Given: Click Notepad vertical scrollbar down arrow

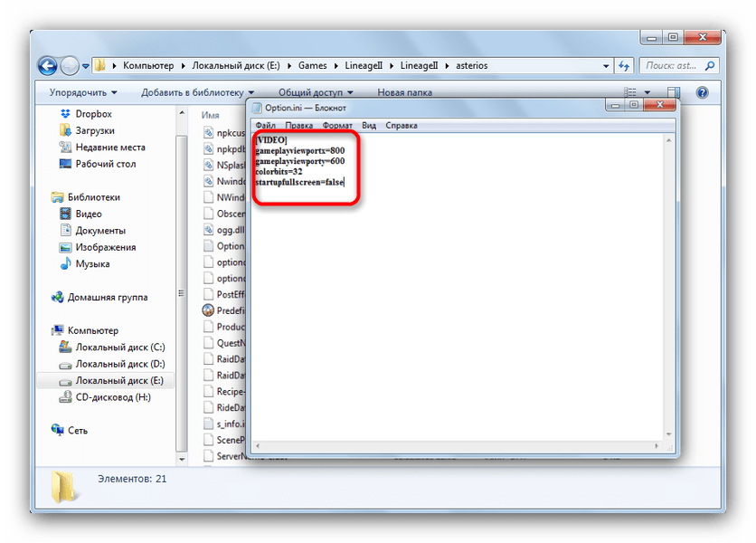Looking at the screenshot, I should [668, 433].
